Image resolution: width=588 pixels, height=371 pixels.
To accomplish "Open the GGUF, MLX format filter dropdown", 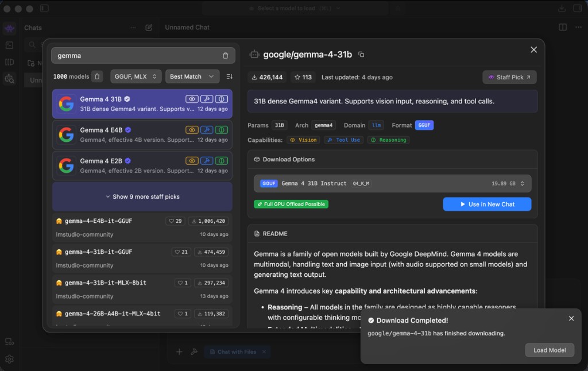I will tap(136, 76).
